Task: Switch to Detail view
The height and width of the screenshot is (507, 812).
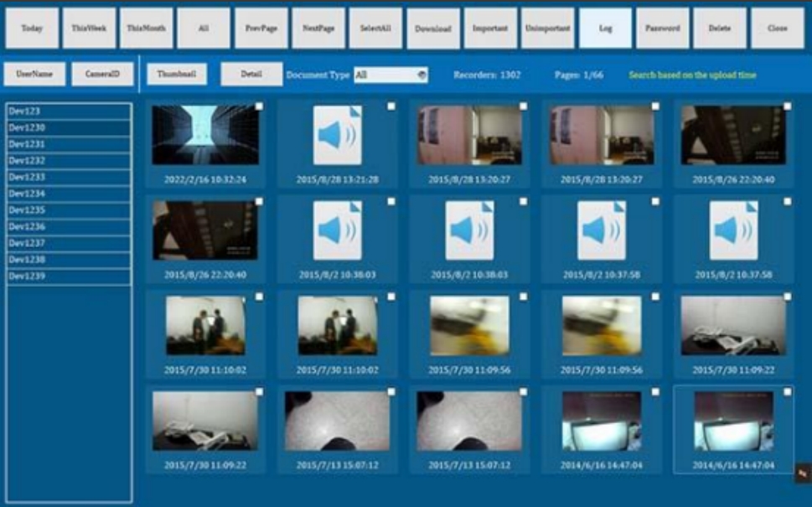Action: [251, 74]
